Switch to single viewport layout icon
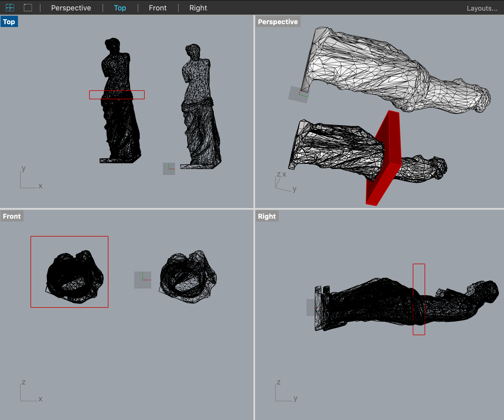The image size is (504, 420). point(28,8)
